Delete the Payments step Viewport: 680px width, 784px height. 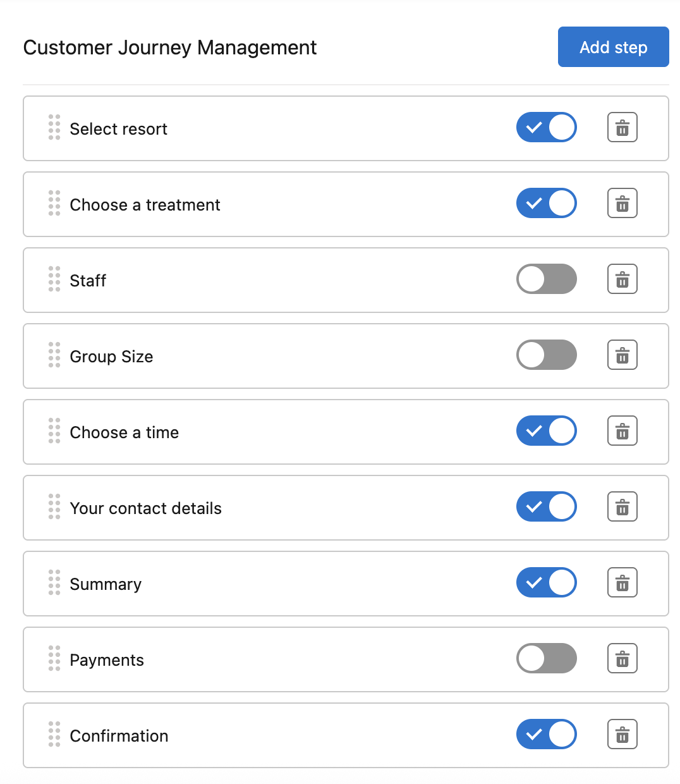pyautogui.click(x=622, y=659)
